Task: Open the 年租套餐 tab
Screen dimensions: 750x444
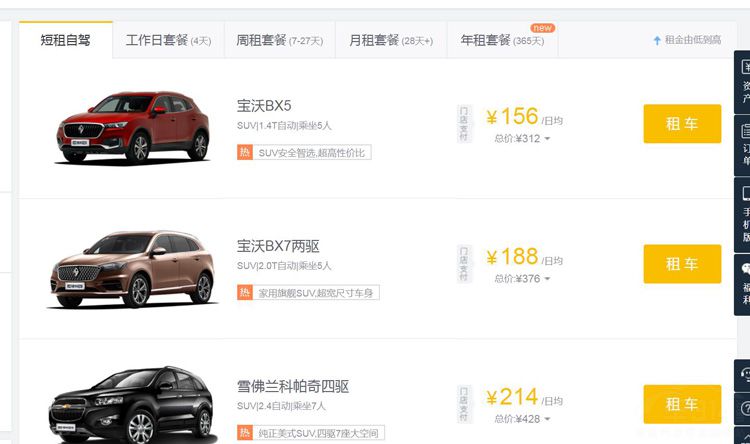Action: click(502, 41)
